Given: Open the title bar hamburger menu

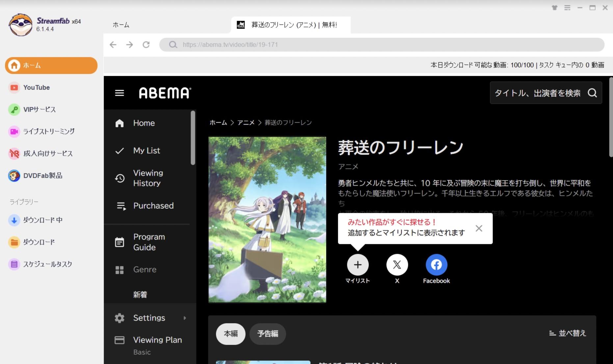Looking at the screenshot, I should click(x=567, y=8).
